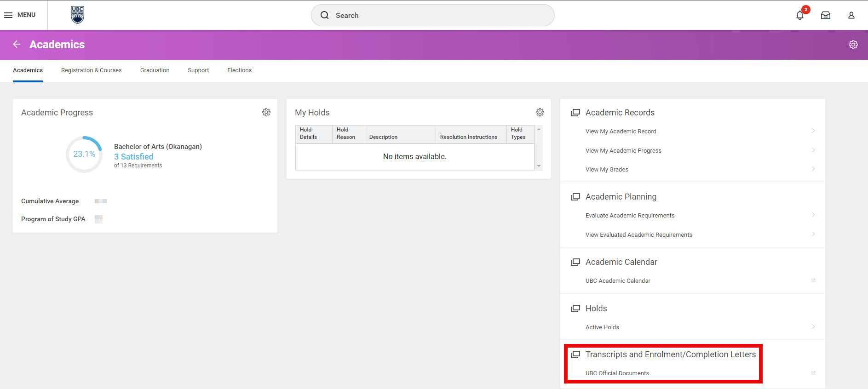Open the Academic Progress card gear
868x389 pixels.
266,112
